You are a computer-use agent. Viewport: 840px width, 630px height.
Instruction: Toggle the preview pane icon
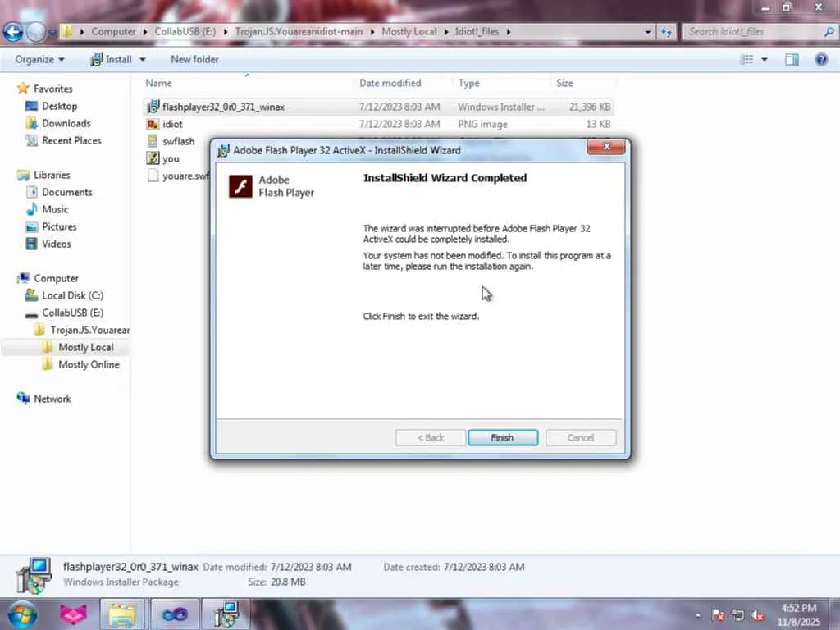click(792, 59)
